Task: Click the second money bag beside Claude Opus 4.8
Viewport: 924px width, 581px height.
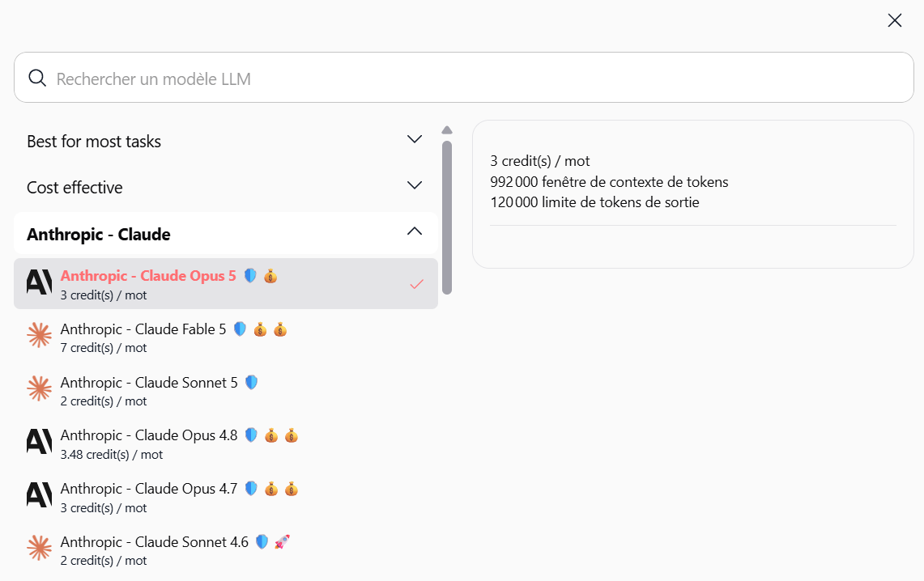Action: point(291,435)
